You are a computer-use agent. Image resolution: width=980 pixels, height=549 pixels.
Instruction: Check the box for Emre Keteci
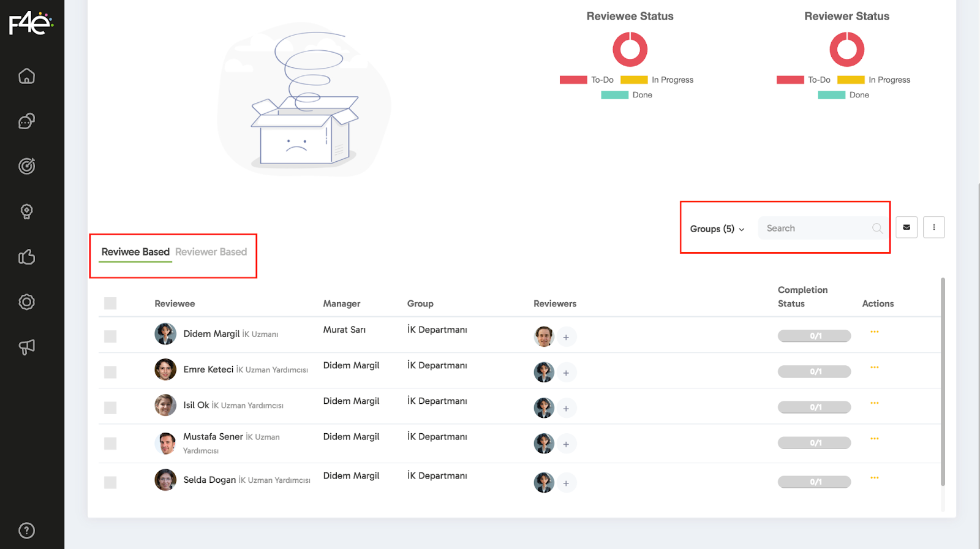(110, 372)
